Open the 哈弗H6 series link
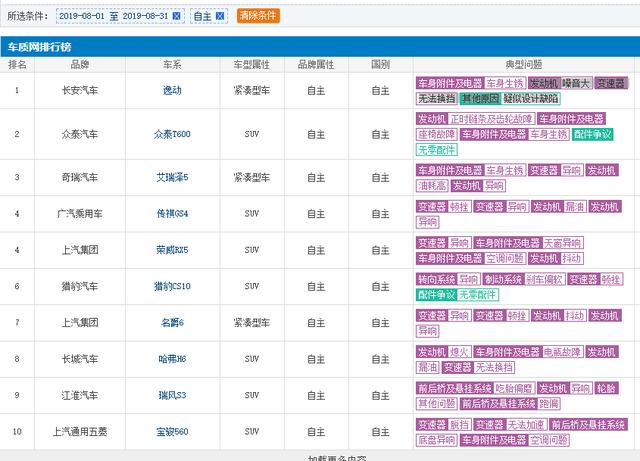The width and height of the screenshot is (640, 461). point(172,359)
